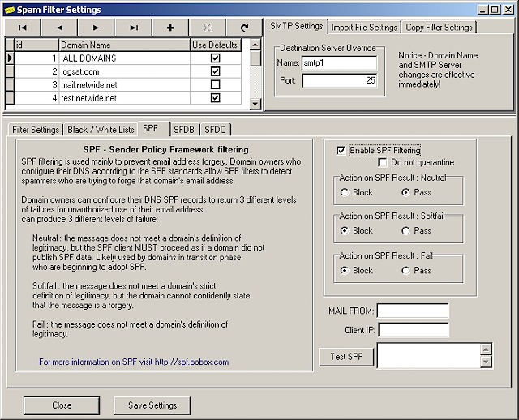Go to first record navigator button
Screen dimensions: 519x420
(23, 28)
